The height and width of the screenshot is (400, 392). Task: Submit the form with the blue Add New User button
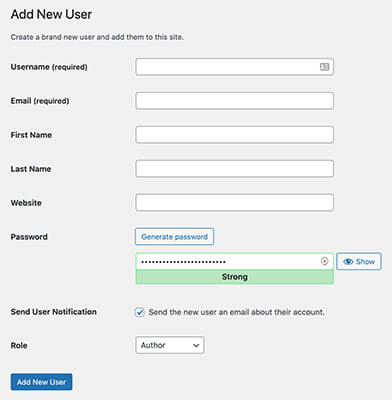tap(41, 382)
